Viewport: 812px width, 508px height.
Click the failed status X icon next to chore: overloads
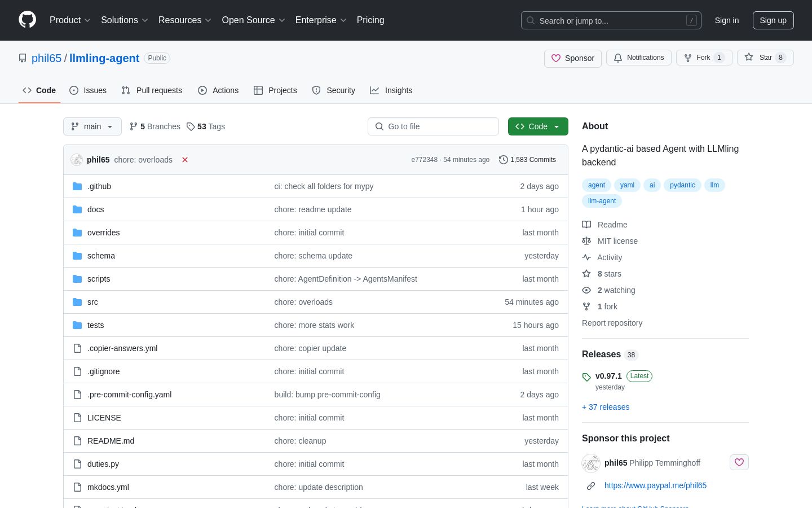(x=185, y=160)
